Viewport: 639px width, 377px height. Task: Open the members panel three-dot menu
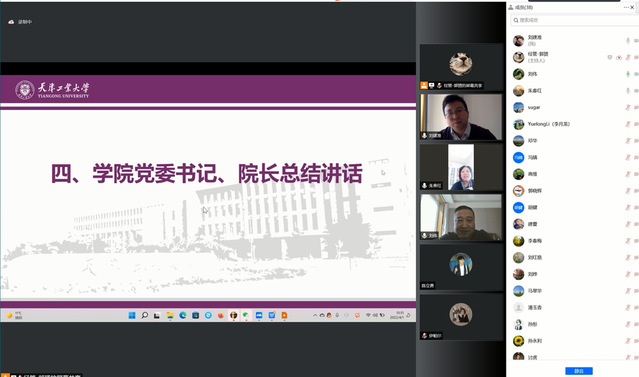click(x=626, y=7)
